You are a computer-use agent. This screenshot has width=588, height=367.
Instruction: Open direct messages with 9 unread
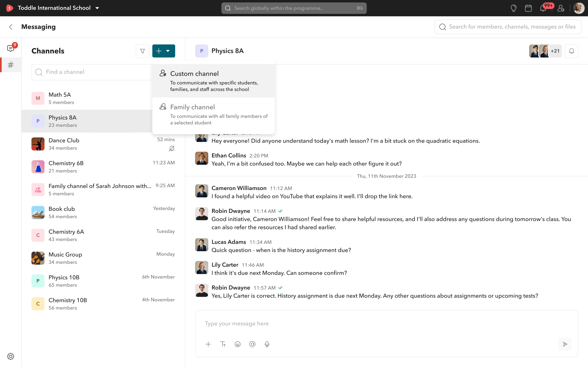pos(11,48)
